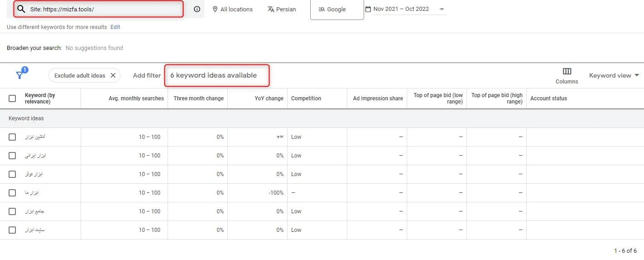
Task: Click the Site: https://mizfa.tools/ search field
Action: [98, 9]
